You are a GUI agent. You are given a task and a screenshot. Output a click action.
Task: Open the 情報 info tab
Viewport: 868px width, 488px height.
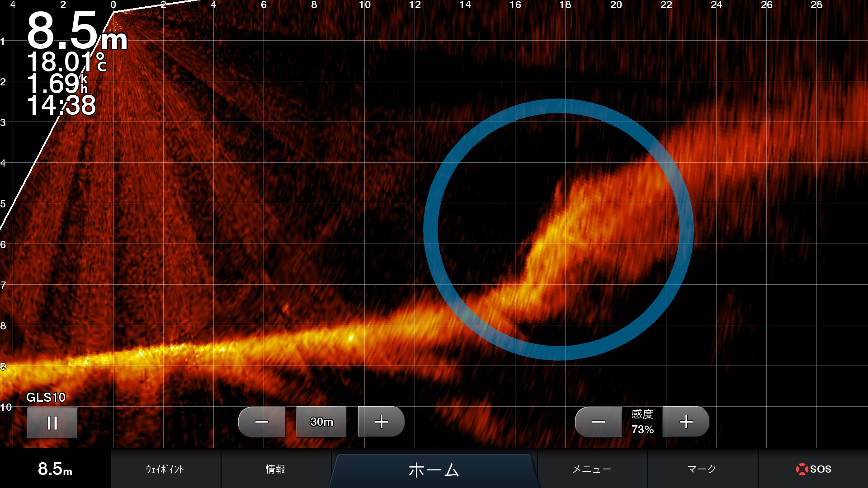(275, 469)
